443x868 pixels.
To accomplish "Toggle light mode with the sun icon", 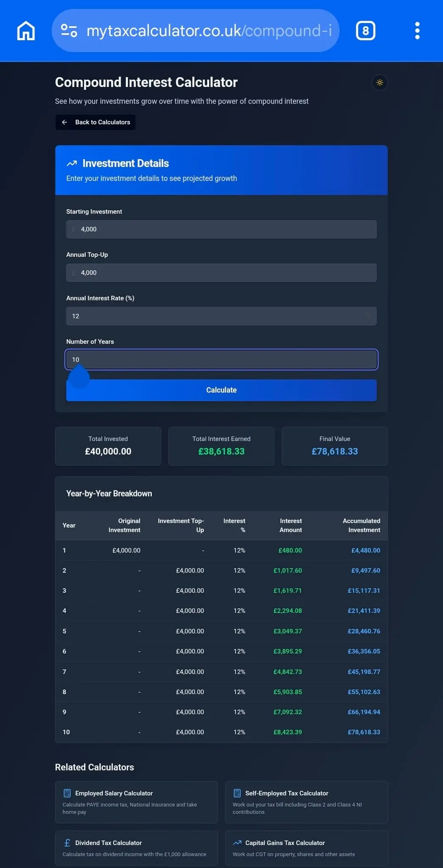I will click(x=379, y=83).
